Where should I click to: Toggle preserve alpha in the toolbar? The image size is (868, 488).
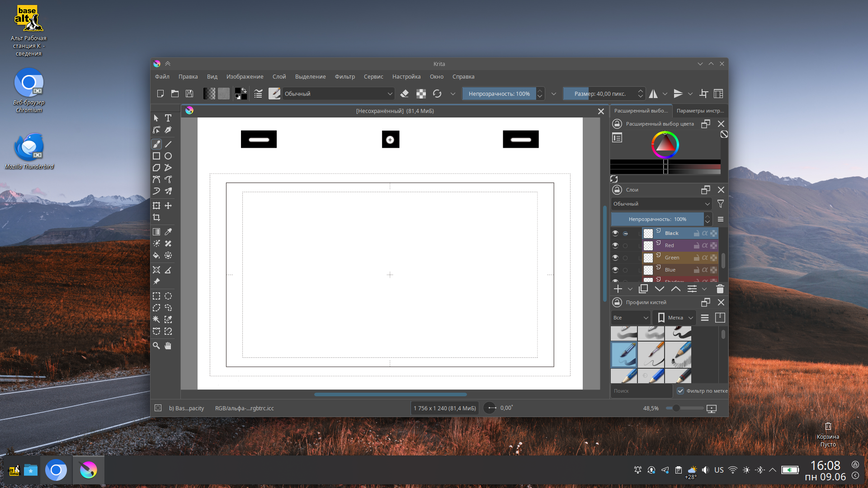[x=421, y=94]
